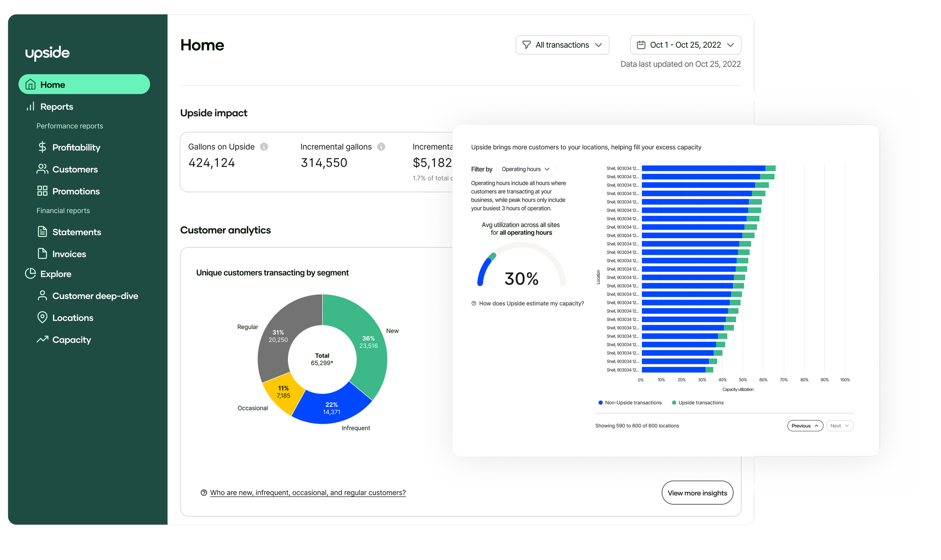Image resolution: width=941 pixels, height=560 pixels.
Task: Click the Gallons on Upside info icon
Action: coord(264,147)
